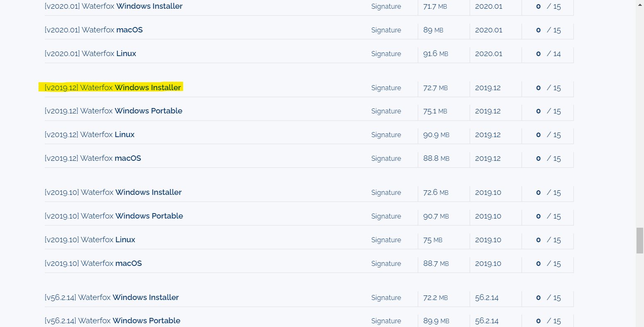Screen dimensions: 644x327
Task: Click Signature link in v2020.01 macOS row
Action: pyautogui.click(x=386, y=30)
